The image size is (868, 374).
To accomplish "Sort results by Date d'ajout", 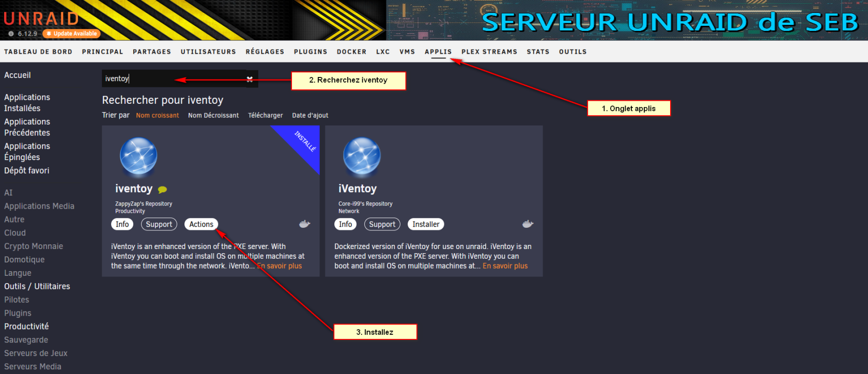I will click(x=310, y=115).
